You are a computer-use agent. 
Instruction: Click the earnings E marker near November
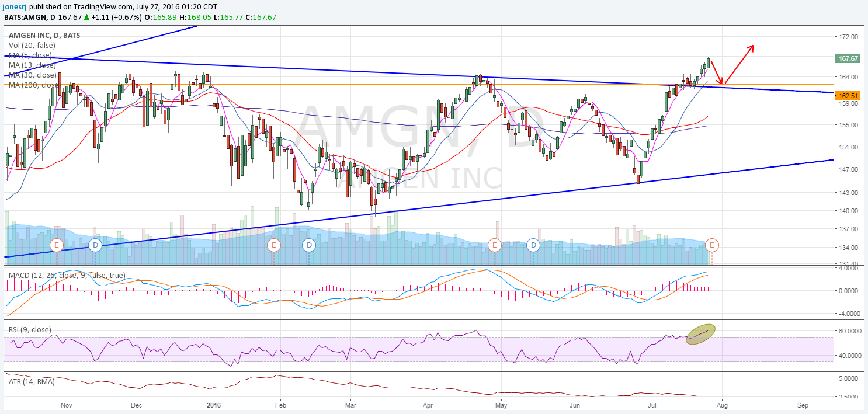(x=57, y=245)
